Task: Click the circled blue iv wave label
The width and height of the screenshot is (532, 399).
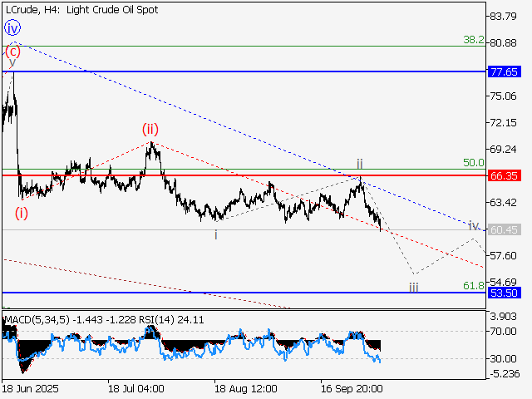Action: 12,27
